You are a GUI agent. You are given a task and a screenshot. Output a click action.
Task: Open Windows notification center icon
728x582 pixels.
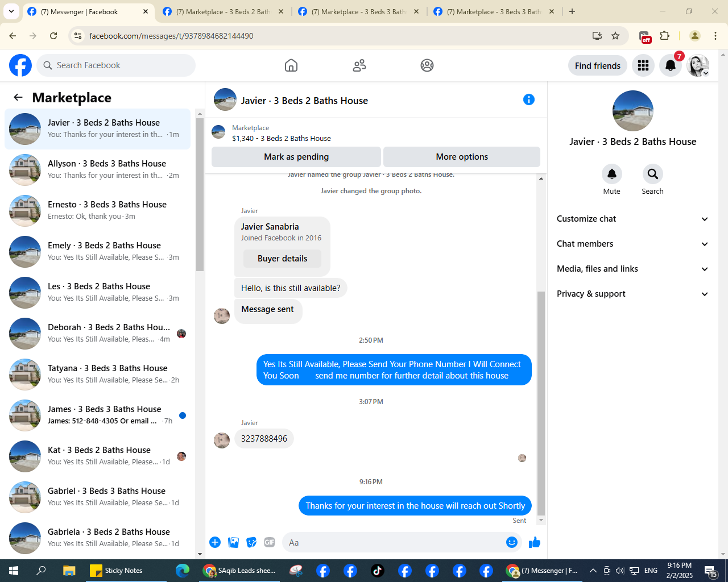pos(711,571)
